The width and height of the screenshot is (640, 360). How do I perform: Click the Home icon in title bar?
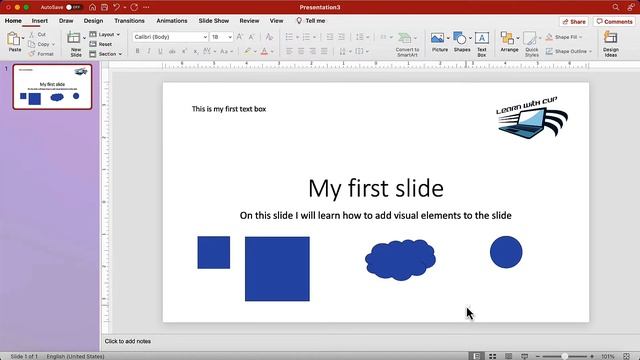point(93,7)
